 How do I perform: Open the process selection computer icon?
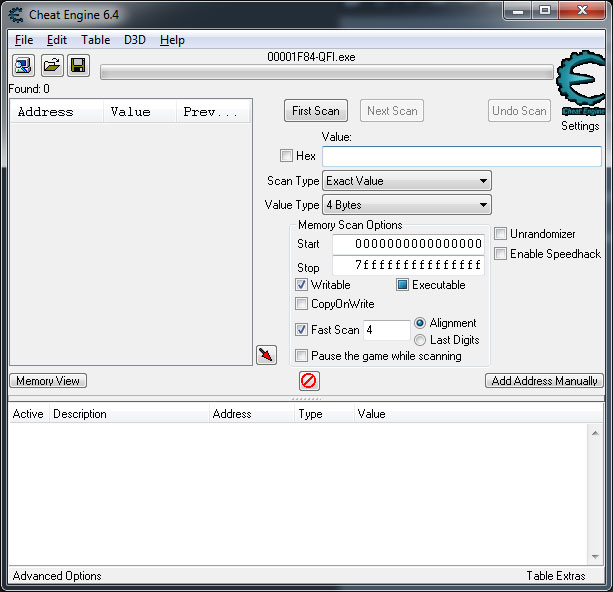[x=23, y=65]
